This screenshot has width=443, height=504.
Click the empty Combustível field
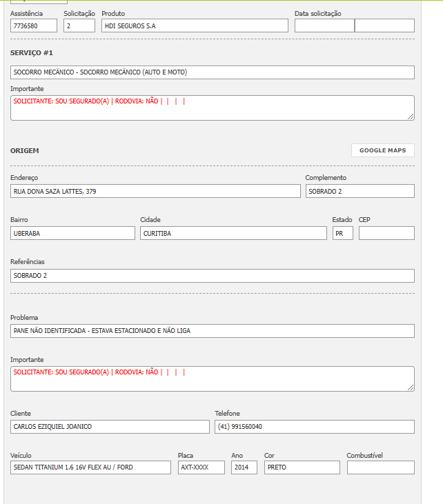point(380,467)
